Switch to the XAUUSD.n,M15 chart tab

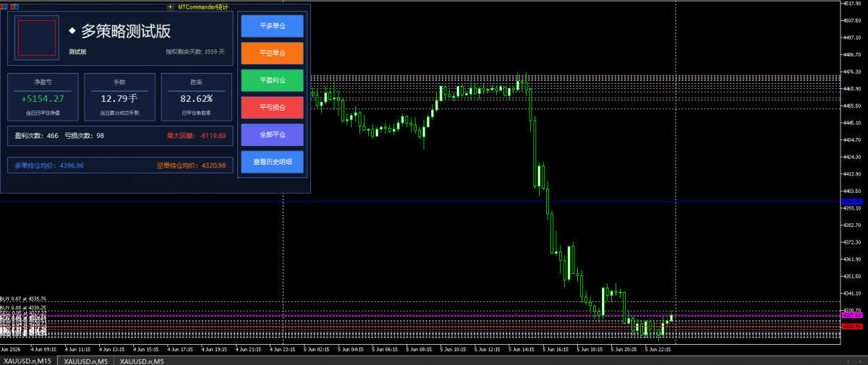coord(28,361)
